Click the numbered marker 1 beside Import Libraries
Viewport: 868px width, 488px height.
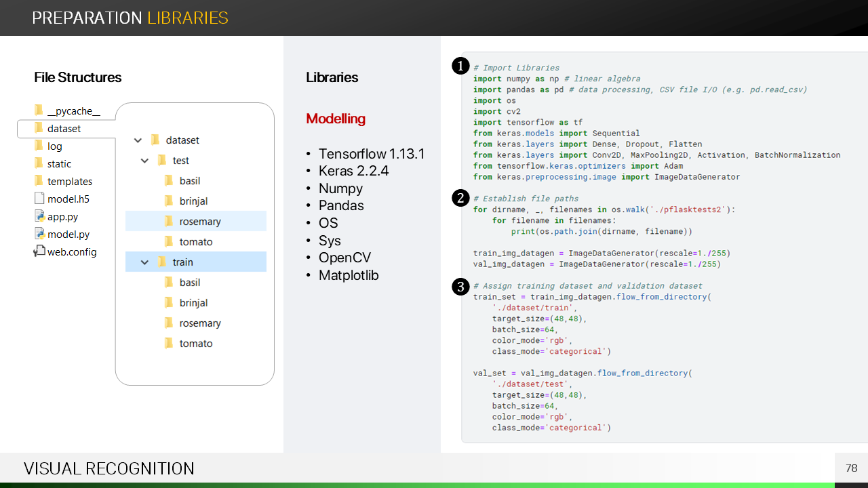point(460,66)
